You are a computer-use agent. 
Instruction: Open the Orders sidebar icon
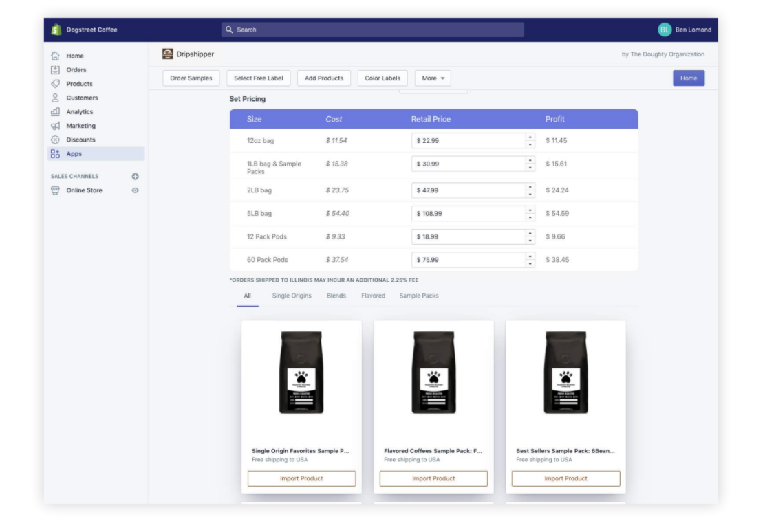[x=55, y=69]
